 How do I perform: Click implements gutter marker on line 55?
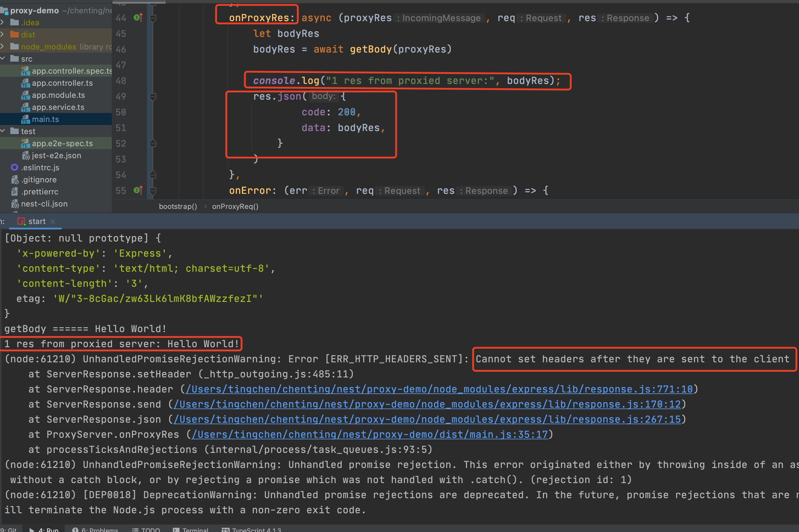click(x=138, y=190)
